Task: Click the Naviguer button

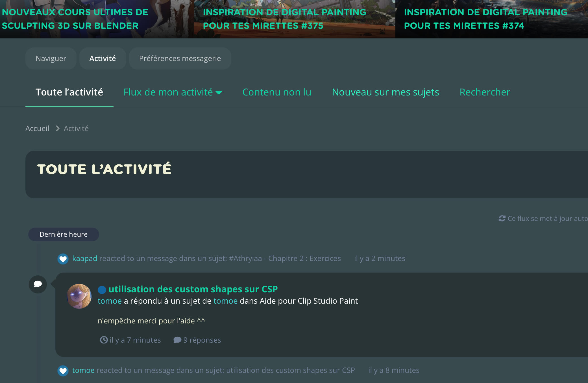Action: pos(51,58)
